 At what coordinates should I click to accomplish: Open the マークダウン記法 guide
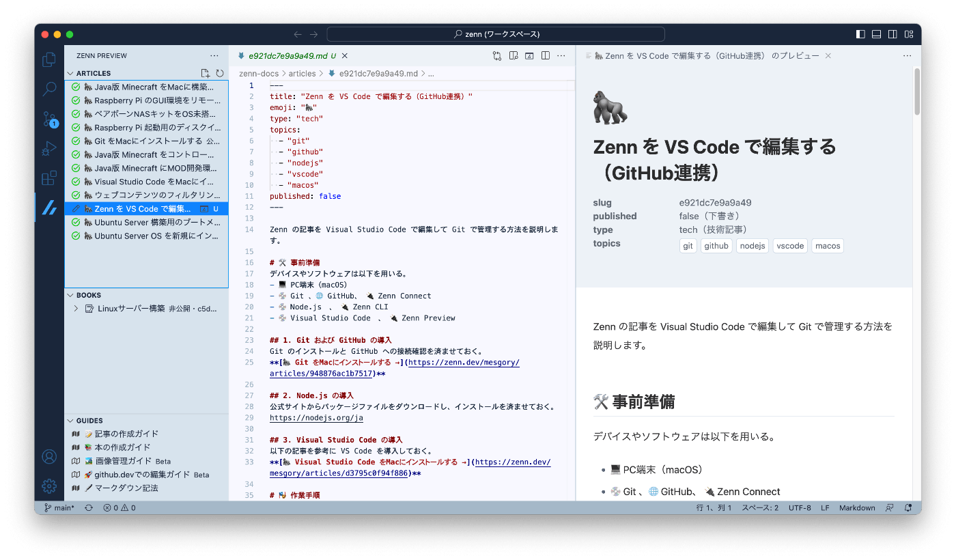click(147, 488)
